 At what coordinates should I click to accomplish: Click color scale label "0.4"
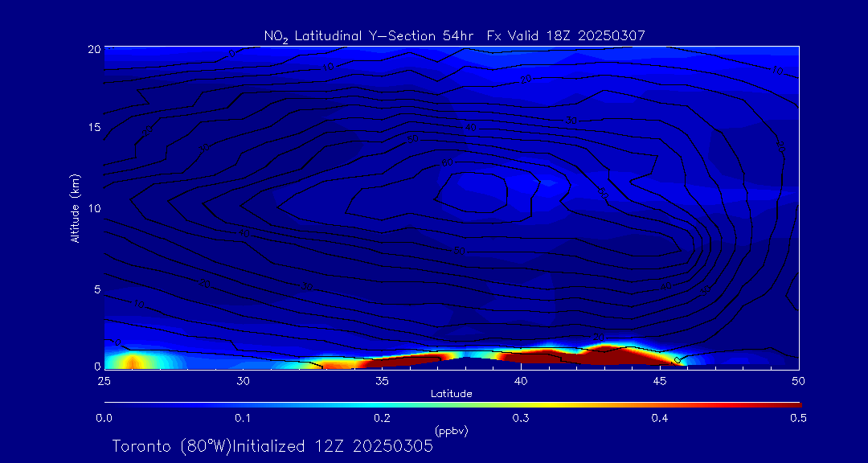pyautogui.click(x=660, y=419)
